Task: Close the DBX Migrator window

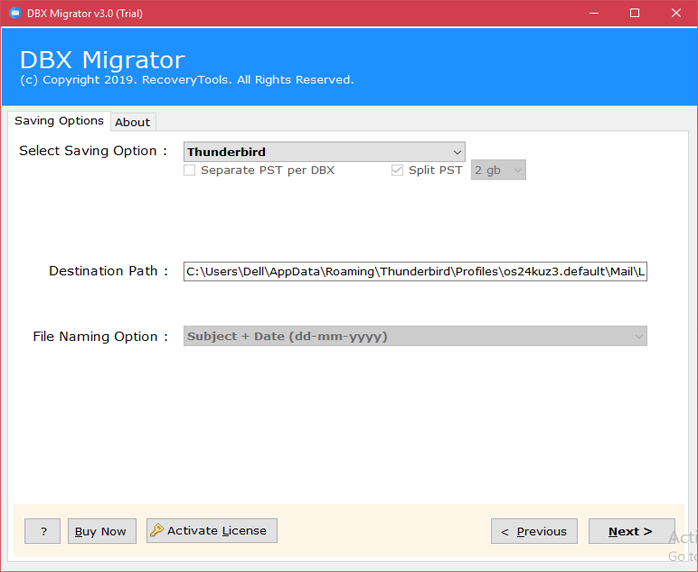Action: pos(676,13)
